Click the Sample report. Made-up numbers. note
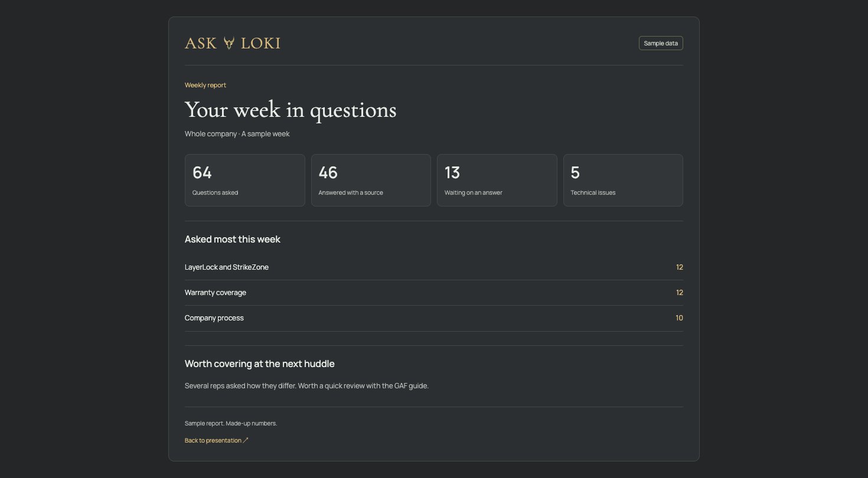 (231, 424)
